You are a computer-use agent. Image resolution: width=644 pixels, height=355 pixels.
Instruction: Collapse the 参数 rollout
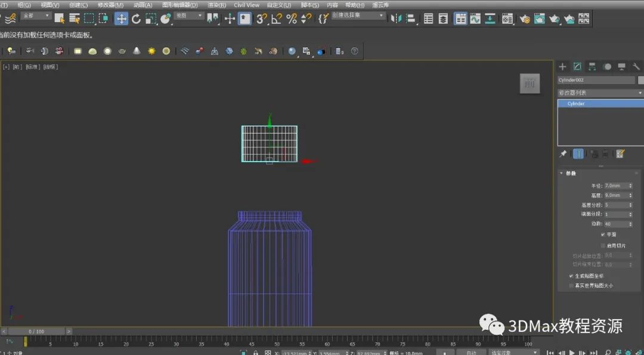[571, 174]
